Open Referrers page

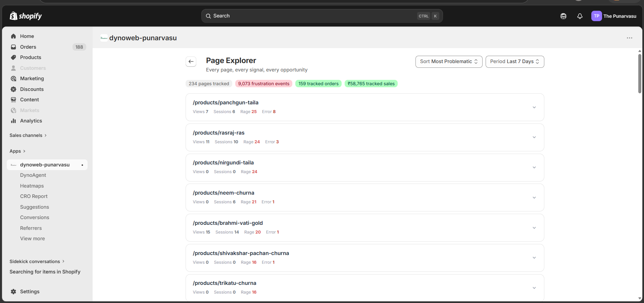pyautogui.click(x=31, y=228)
